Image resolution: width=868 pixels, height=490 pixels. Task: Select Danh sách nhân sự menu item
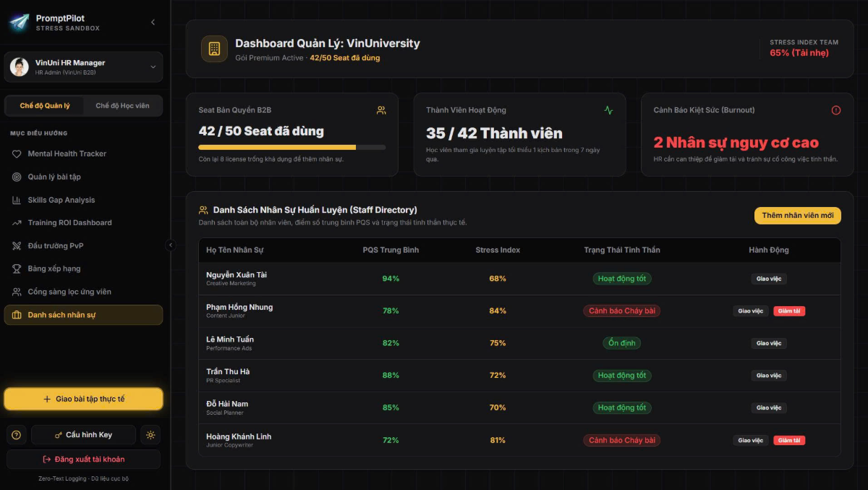click(x=83, y=315)
